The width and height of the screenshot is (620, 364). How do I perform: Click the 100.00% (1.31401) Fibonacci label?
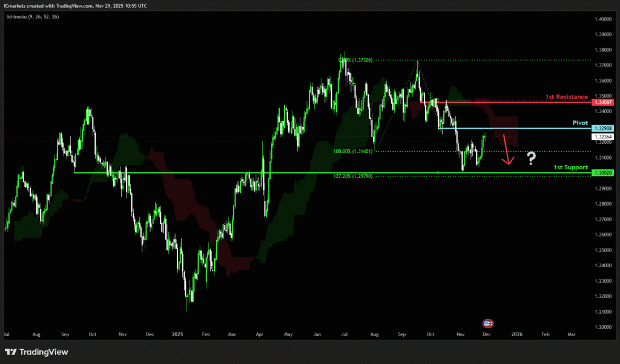352,151
